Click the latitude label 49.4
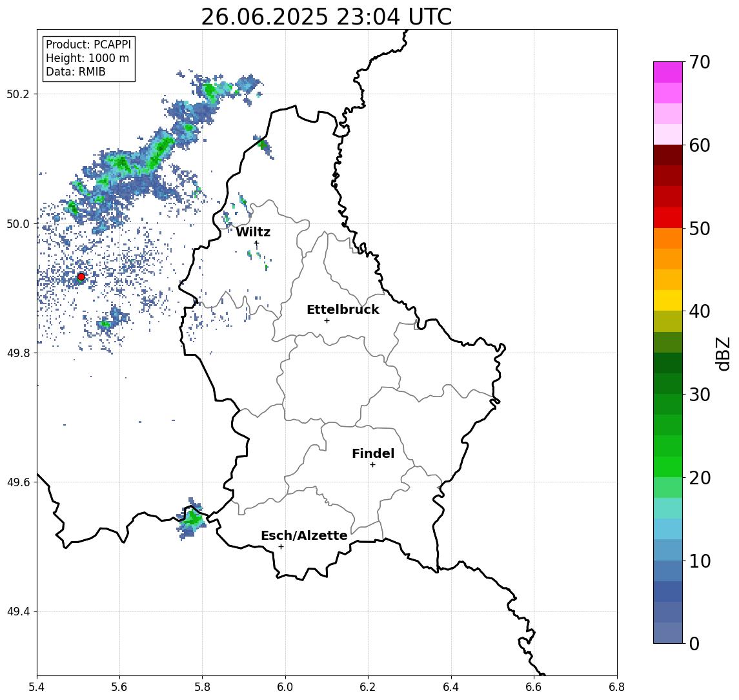739x700 pixels. 18,612
